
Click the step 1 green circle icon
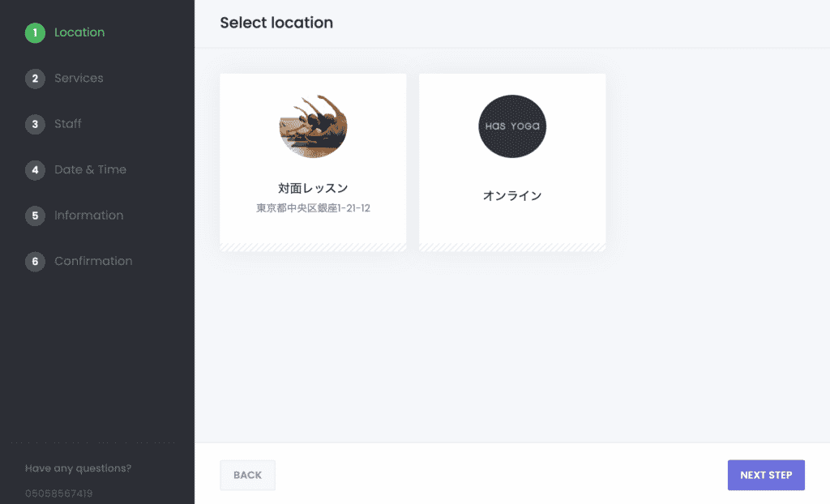35,33
